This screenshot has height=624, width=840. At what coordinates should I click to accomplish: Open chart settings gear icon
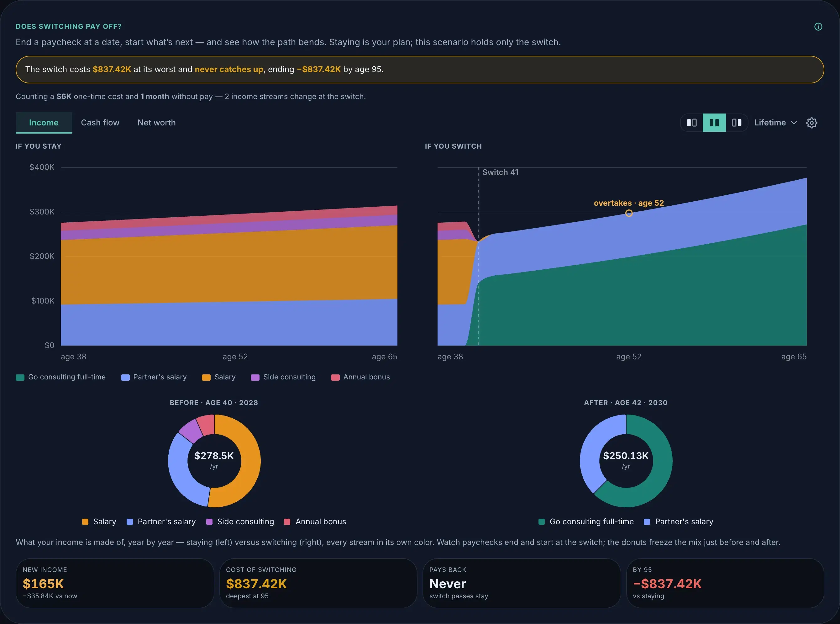(x=812, y=123)
